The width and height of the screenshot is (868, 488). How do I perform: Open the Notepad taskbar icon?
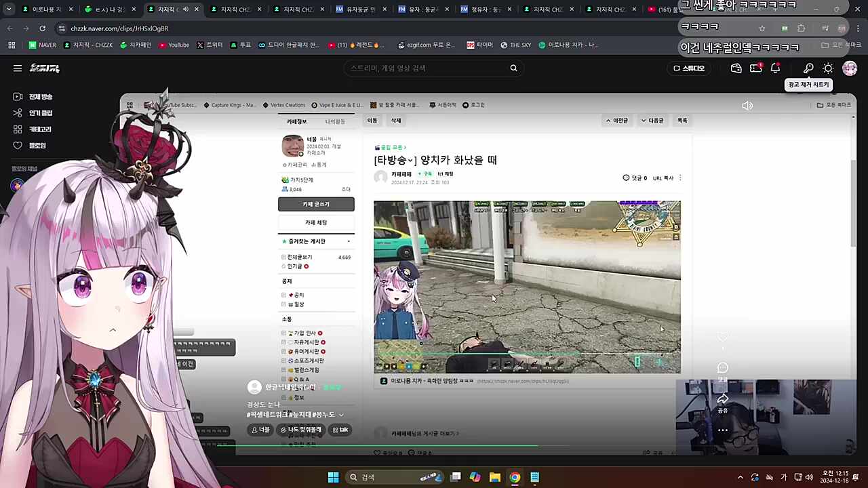click(534, 477)
